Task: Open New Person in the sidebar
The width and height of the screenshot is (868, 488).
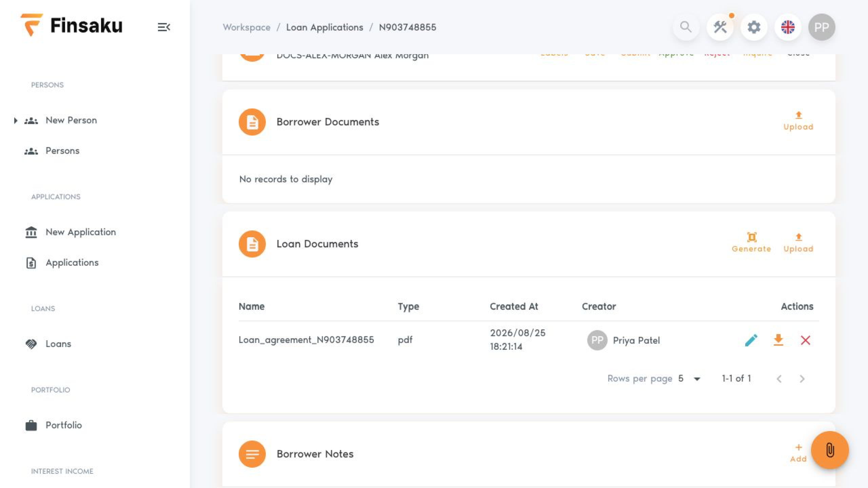Action: tap(71, 120)
